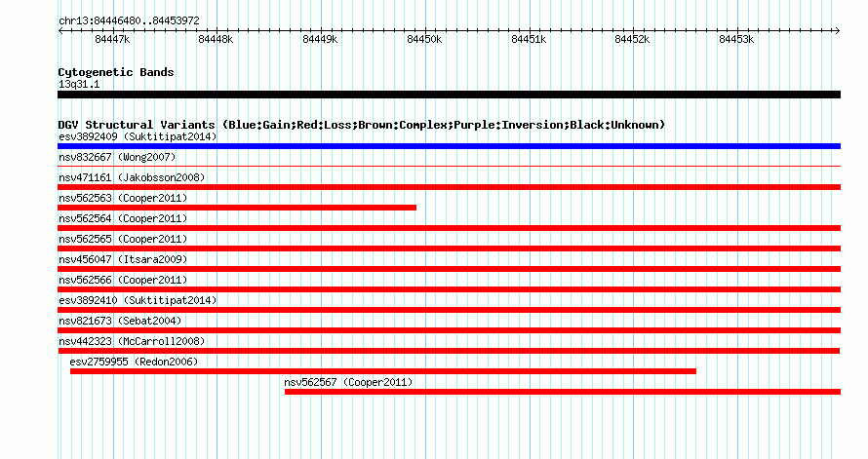Click the right arrowhead of the ruler

point(838,31)
